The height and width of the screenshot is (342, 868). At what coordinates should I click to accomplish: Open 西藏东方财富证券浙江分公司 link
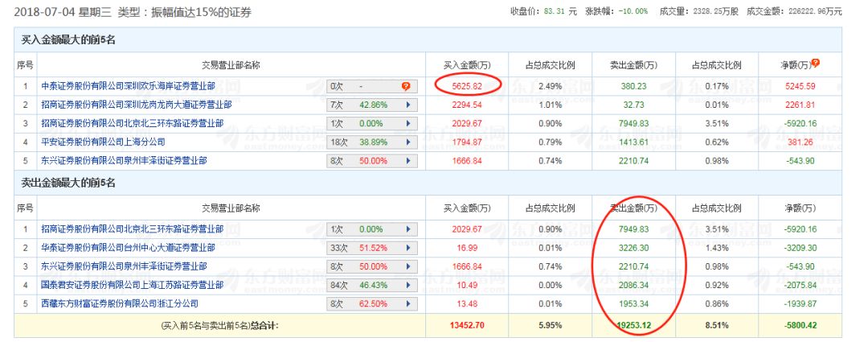pos(120,303)
